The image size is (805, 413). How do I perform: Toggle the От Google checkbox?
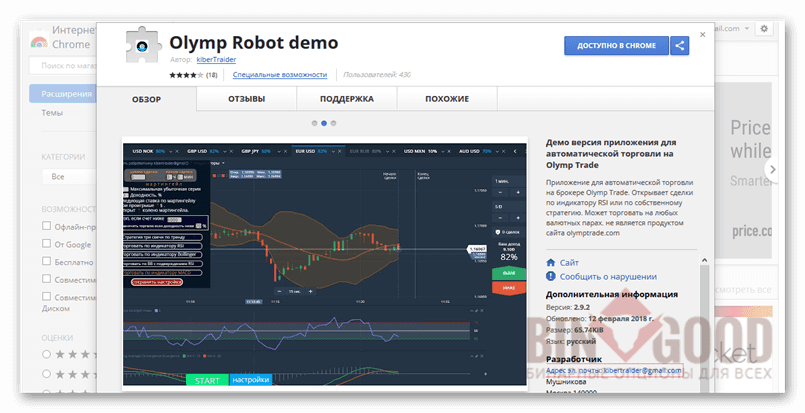pos(46,243)
